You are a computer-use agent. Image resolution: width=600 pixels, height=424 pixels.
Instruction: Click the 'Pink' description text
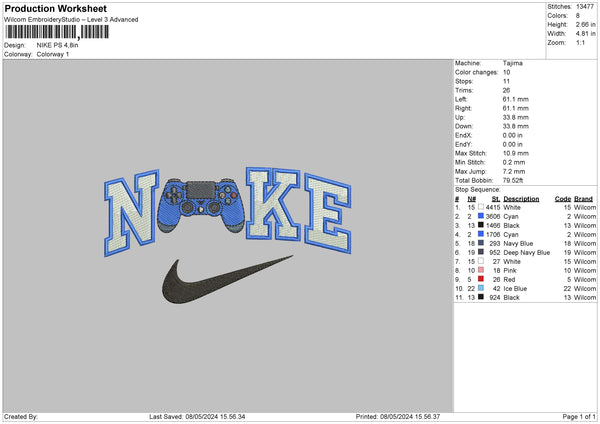click(510, 271)
